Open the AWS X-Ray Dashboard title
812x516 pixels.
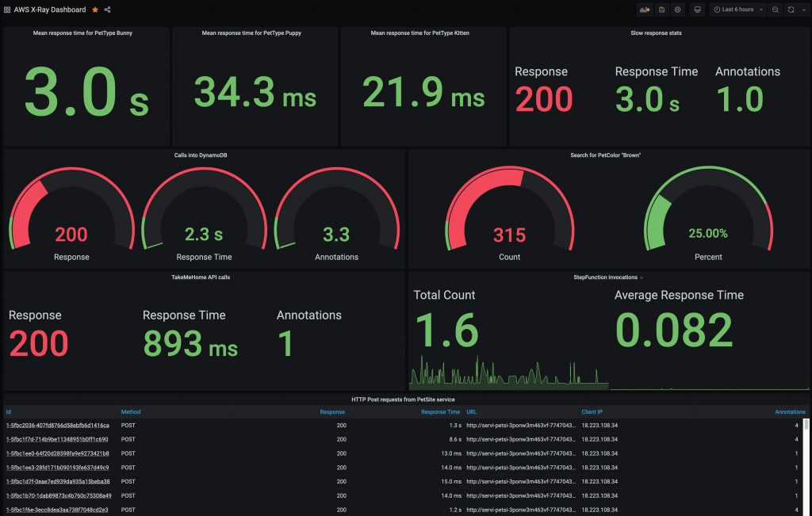[50, 10]
